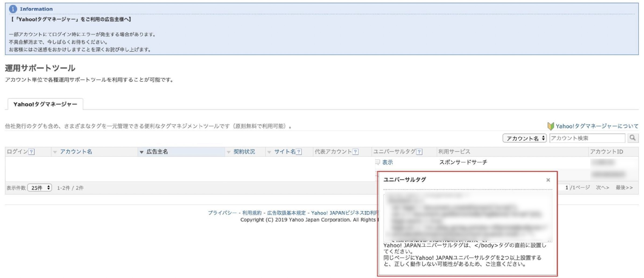The image size is (644, 278).
Task: Sort by サイト名 column
Action: coord(285,152)
